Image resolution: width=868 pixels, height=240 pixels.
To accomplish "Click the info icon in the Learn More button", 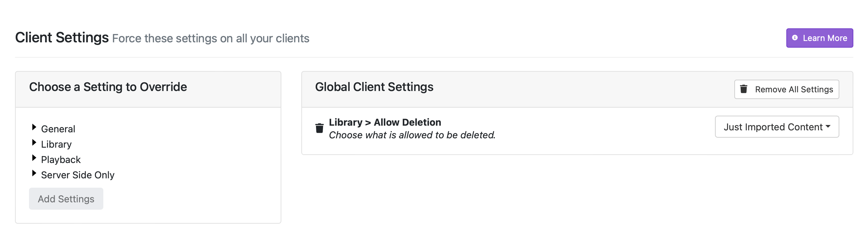I will (x=795, y=38).
